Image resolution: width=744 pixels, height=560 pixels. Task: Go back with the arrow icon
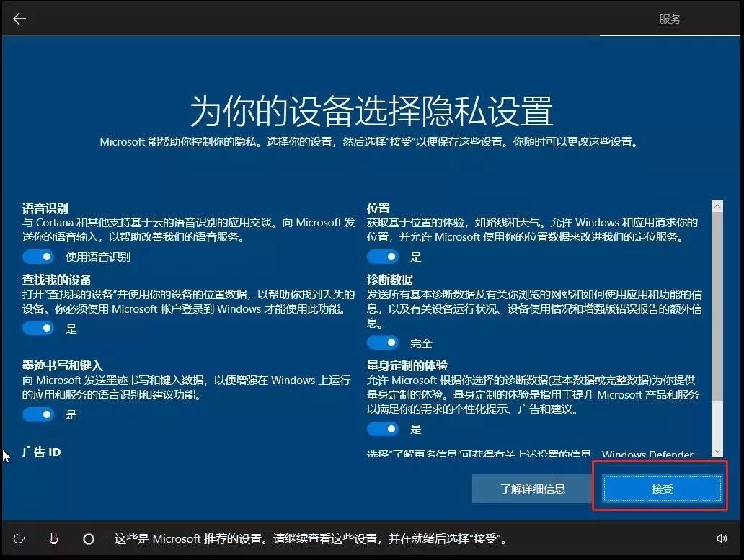19,19
